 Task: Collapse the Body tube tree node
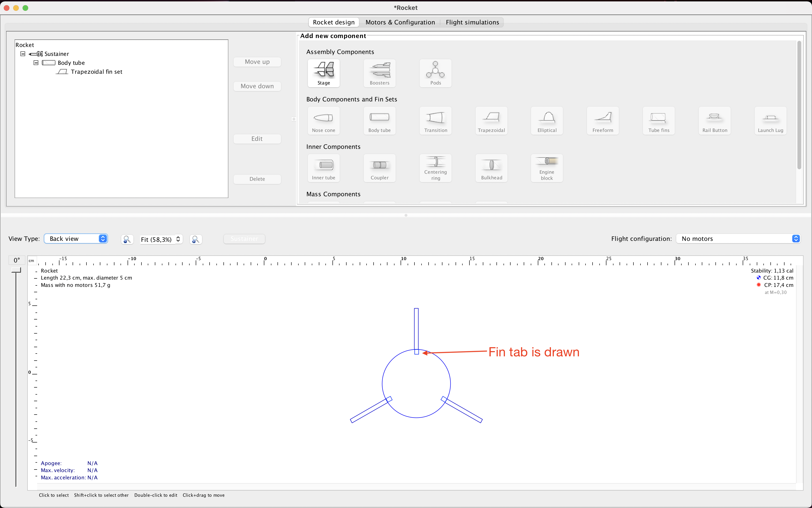pos(36,63)
